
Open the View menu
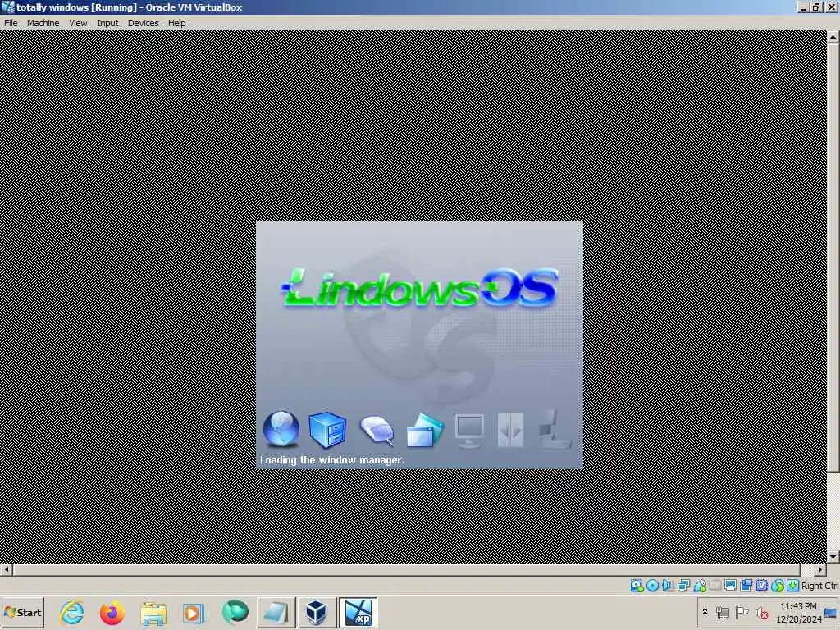click(x=78, y=23)
